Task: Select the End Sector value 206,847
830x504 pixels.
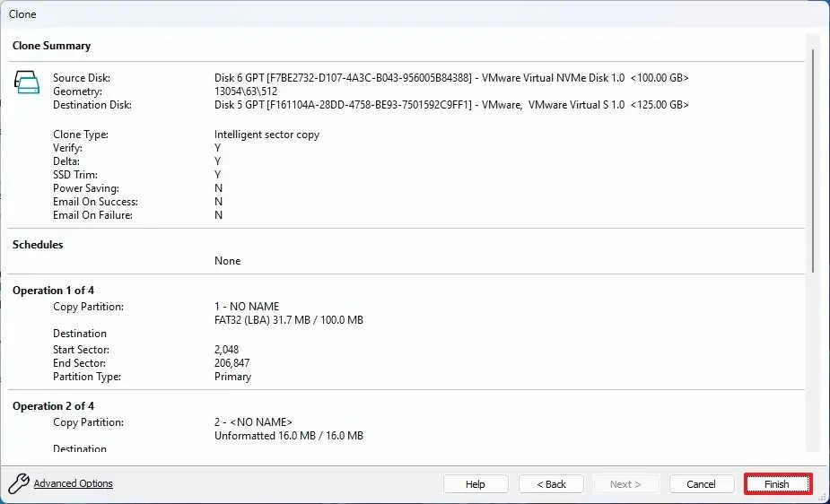Action: click(x=232, y=363)
